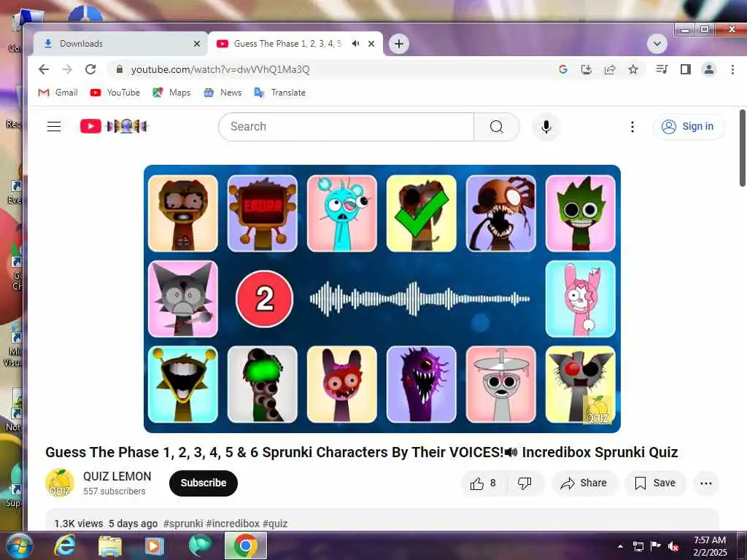Open the Maps bookmark

point(171,93)
